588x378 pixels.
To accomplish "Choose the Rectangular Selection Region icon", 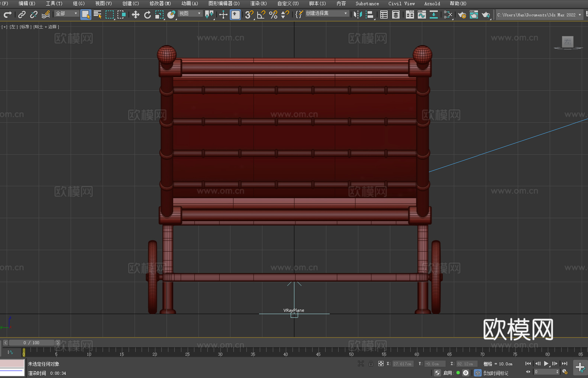I will coord(110,14).
